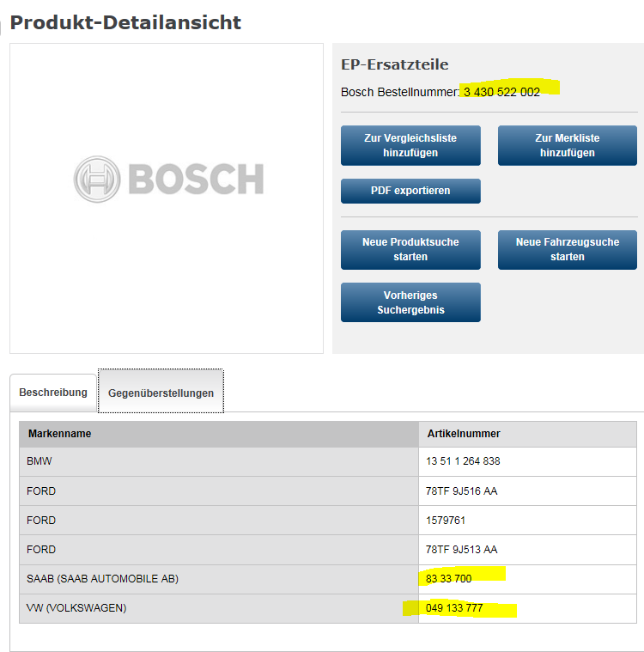Select the BMW row brand cell
The image size is (644, 652).
(x=219, y=461)
